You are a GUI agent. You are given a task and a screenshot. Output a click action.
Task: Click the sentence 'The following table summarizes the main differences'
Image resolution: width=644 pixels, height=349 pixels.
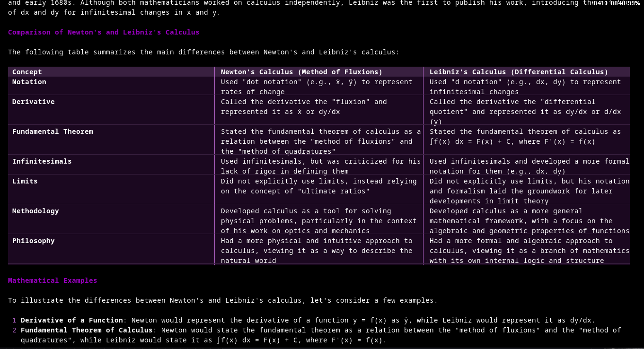(204, 52)
